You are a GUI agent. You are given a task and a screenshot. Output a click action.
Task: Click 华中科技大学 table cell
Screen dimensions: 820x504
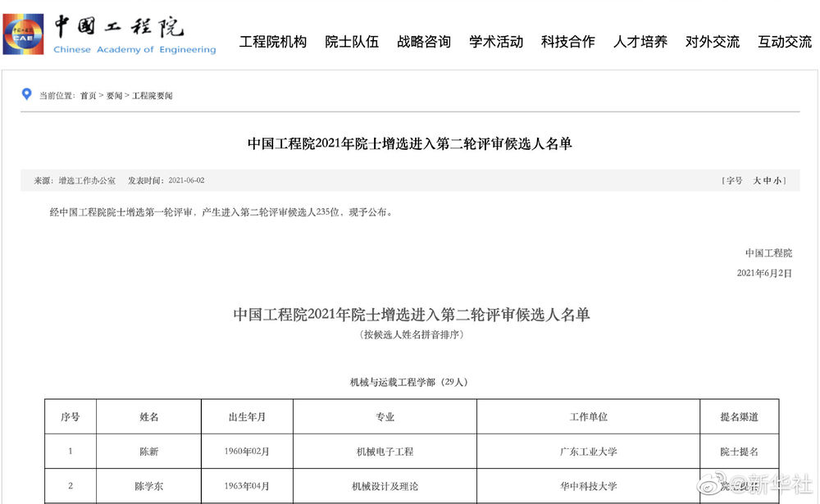(x=588, y=486)
